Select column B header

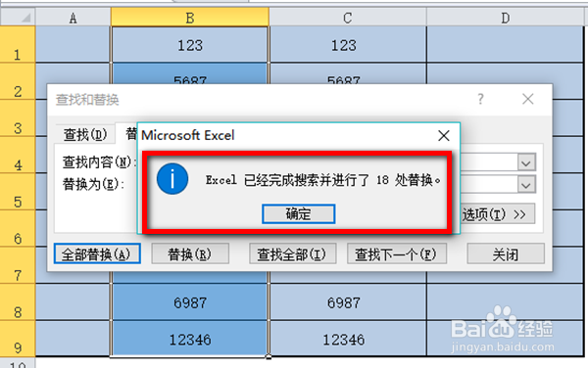(x=190, y=18)
